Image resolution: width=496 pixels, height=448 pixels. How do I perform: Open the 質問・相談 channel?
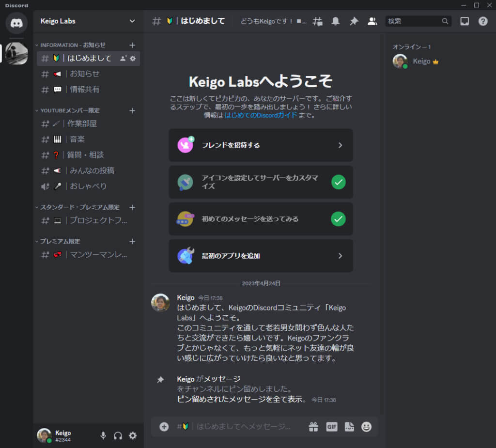[88, 154]
